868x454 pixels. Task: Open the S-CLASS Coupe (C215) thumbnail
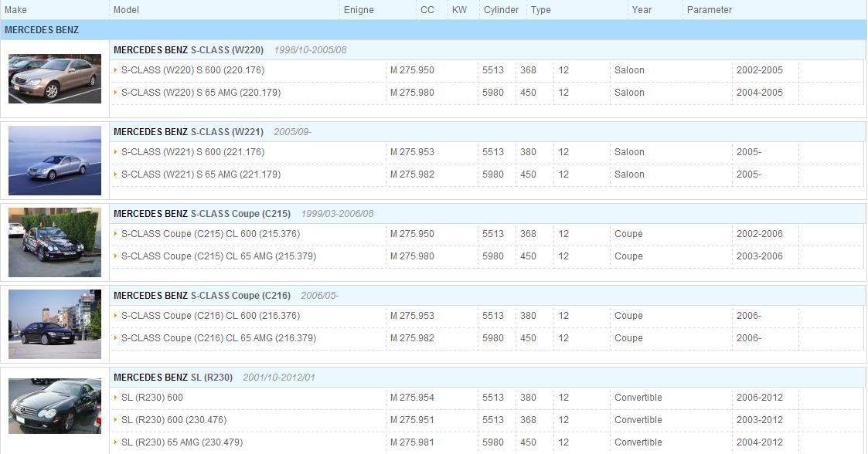(x=55, y=242)
